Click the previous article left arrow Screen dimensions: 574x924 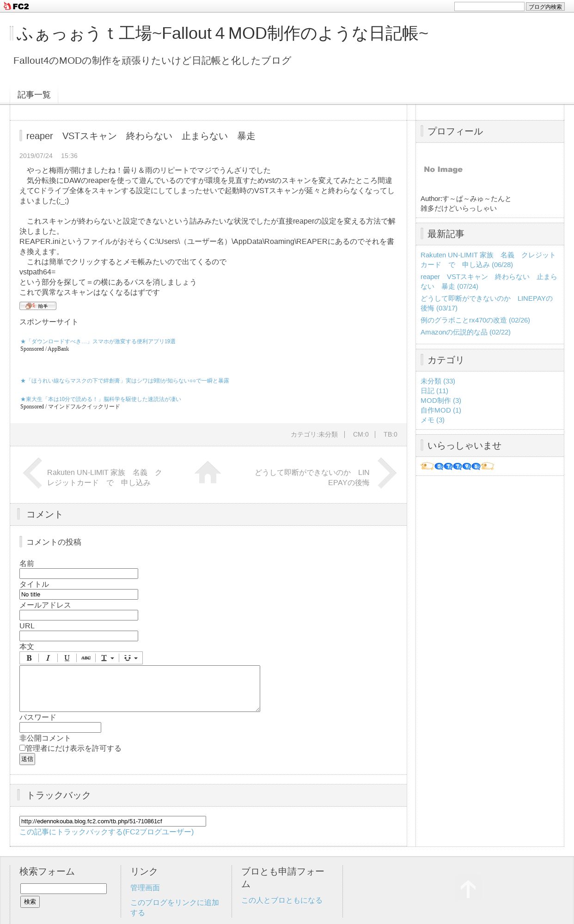click(32, 473)
